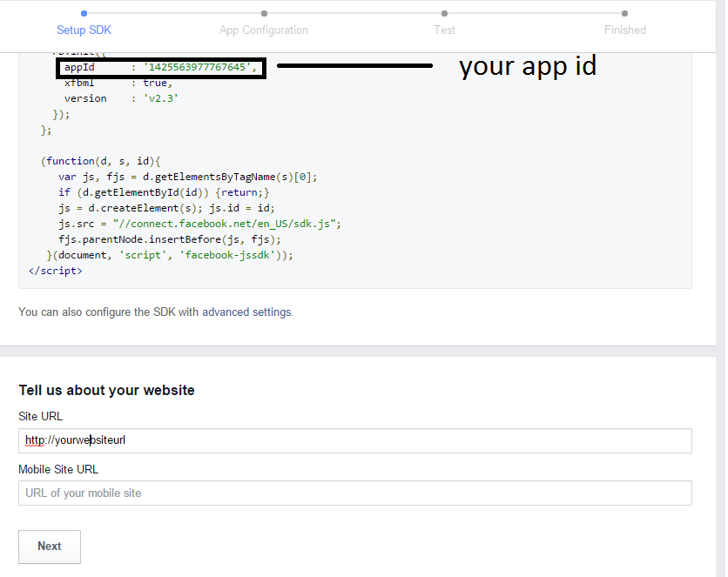Click the version 'v2.3' code line
Viewport: 728px width, 577px height.
coord(121,98)
